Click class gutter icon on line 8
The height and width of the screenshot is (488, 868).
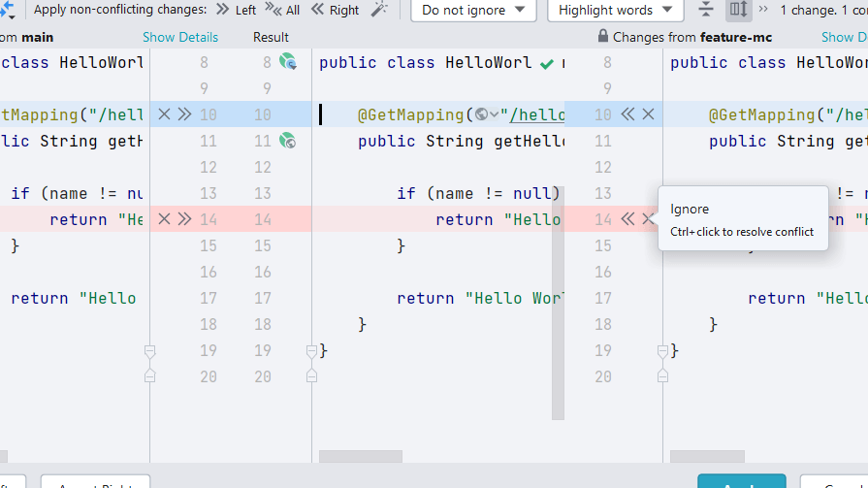click(288, 62)
